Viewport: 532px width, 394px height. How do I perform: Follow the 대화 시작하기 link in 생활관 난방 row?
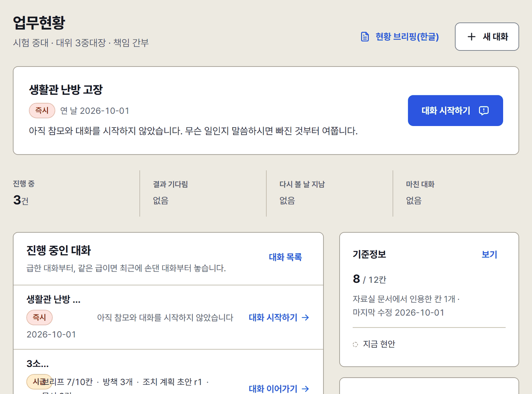point(279,317)
